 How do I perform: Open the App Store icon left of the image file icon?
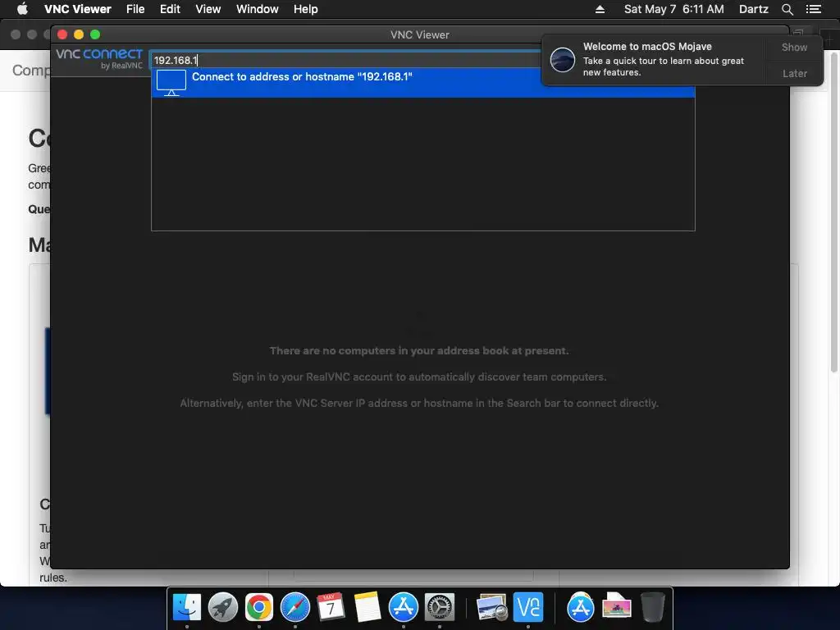click(x=580, y=608)
